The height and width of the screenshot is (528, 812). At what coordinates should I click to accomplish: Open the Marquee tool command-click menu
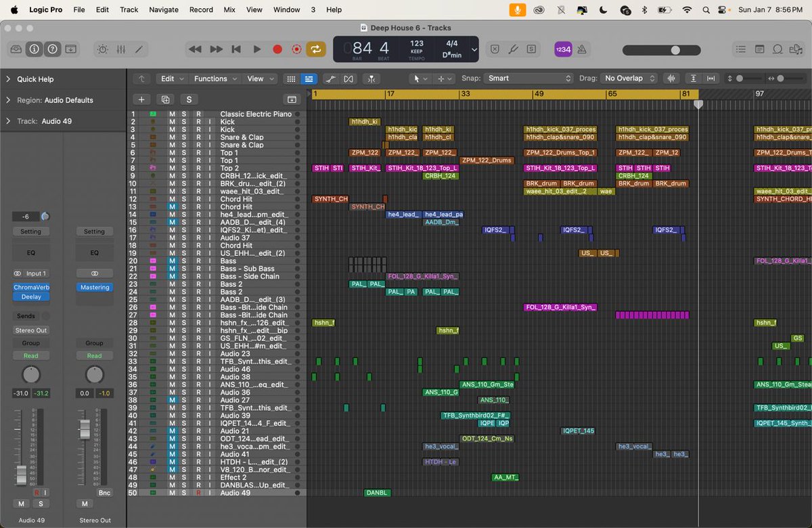pos(444,79)
